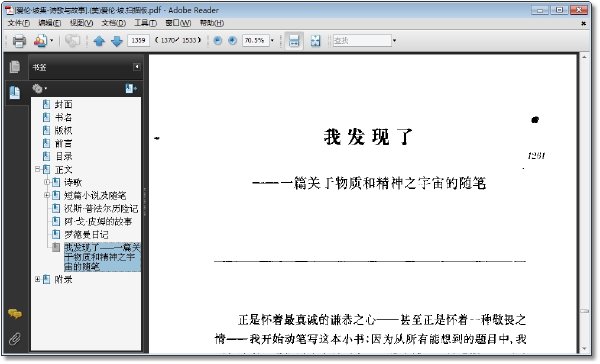Expand the 附录 bookmark node
The image size is (600, 364).
38,279
